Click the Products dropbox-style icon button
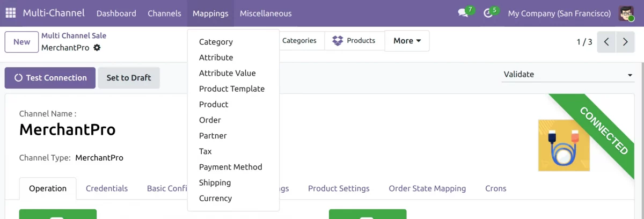 354,41
